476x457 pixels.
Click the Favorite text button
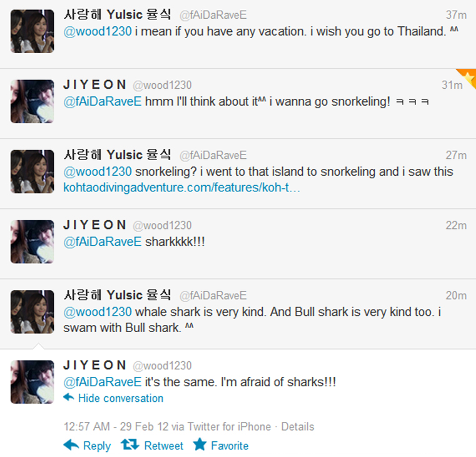click(230, 446)
